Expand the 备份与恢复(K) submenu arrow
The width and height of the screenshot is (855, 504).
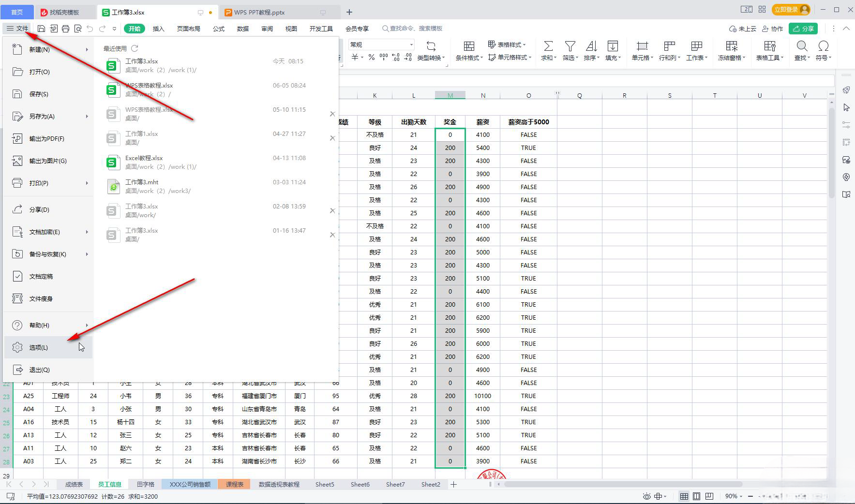(87, 254)
